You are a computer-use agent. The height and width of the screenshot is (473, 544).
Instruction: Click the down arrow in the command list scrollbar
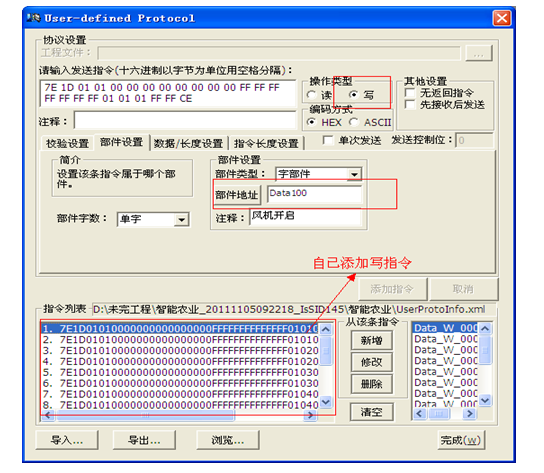326,402
